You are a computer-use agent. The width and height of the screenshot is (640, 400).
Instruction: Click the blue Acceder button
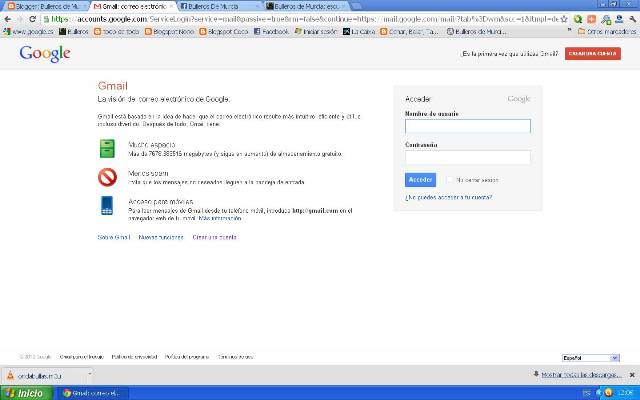point(420,180)
